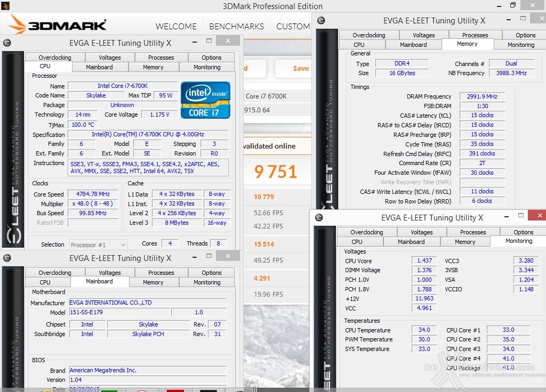Switch to Options tab in CPU window

click(x=211, y=58)
